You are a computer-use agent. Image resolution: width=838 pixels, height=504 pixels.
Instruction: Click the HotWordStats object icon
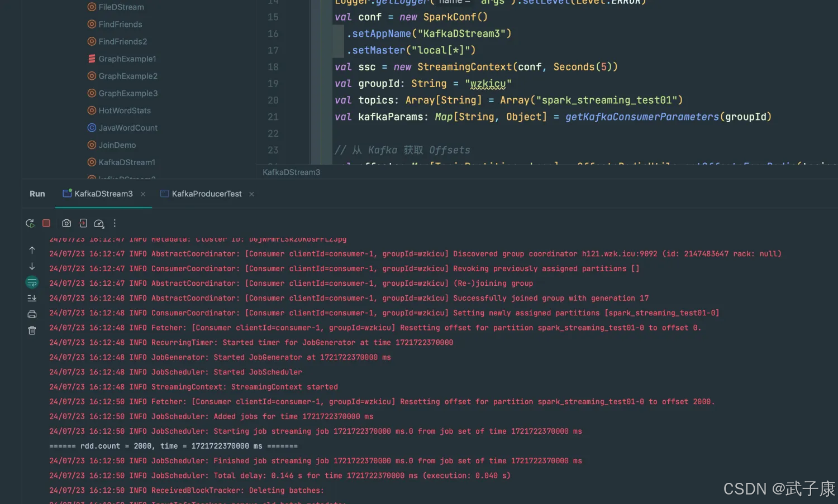pos(92,111)
